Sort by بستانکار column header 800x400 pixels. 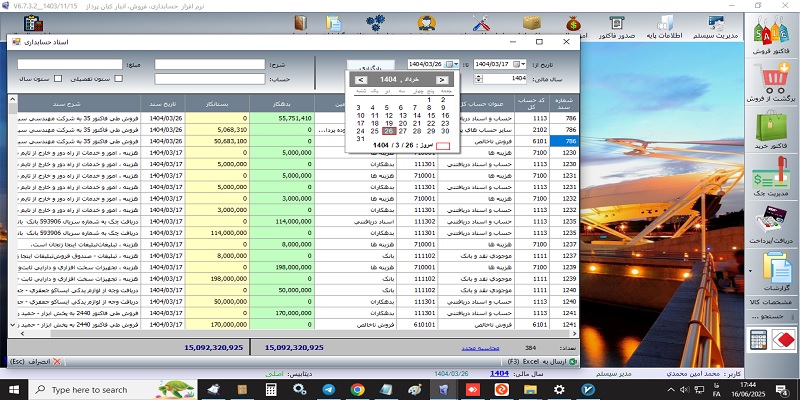pos(217,103)
